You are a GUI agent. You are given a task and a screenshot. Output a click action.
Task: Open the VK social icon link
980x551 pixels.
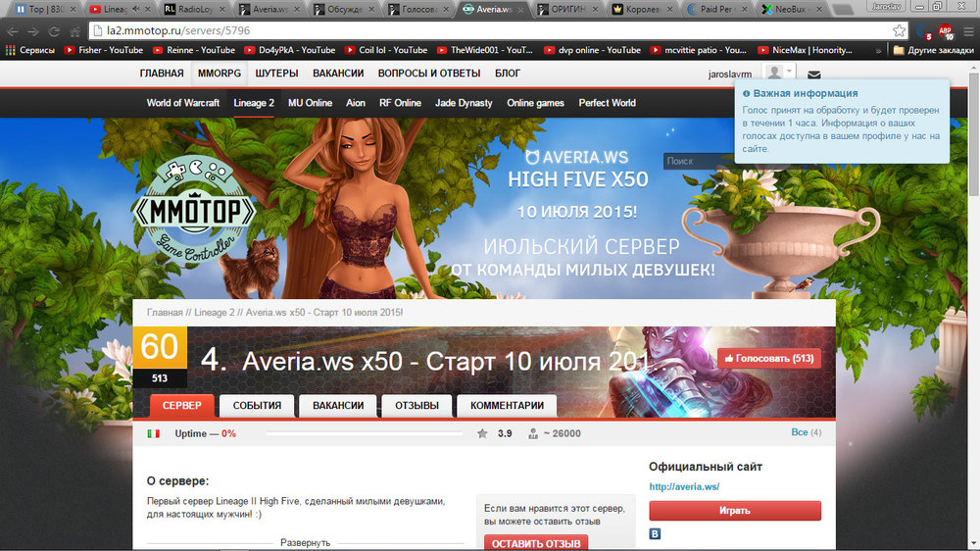(x=655, y=534)
